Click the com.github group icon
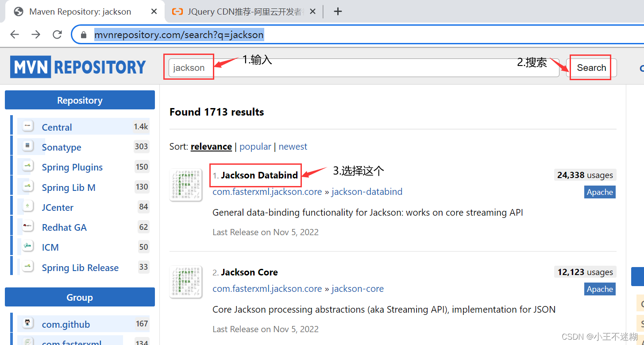This screenshot has width=644, height=345. 28,323
